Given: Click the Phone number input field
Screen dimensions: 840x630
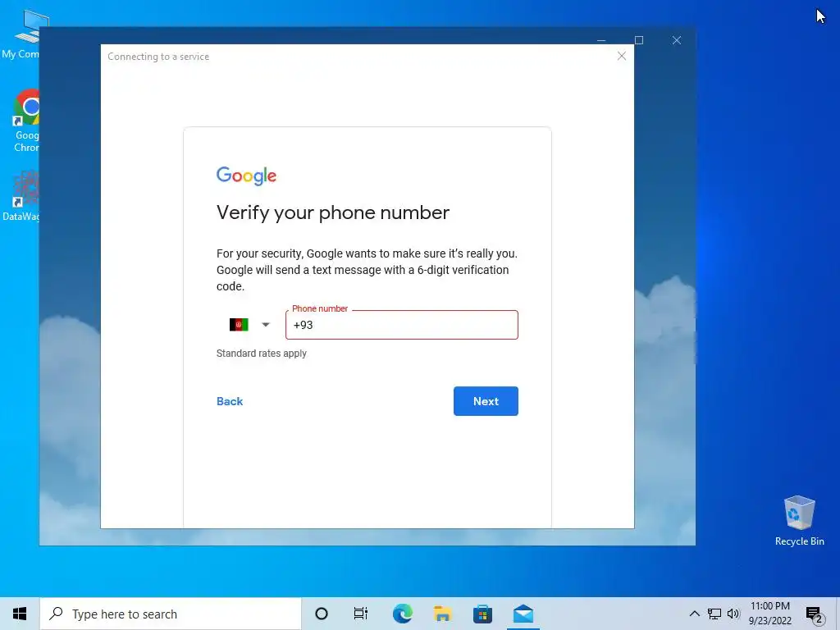Looking at the screenshot, I should (x=402, y=325).
